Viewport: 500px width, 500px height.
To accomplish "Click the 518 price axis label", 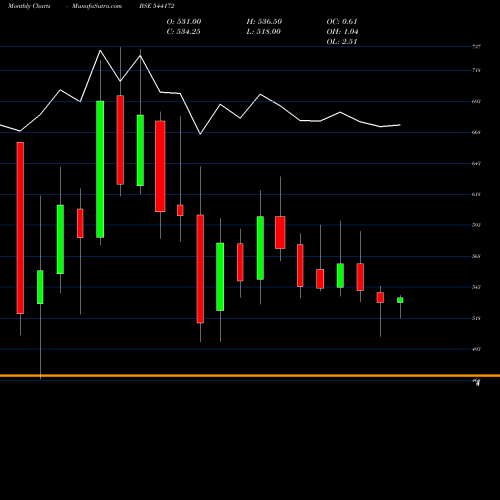I will coord(476,318).
